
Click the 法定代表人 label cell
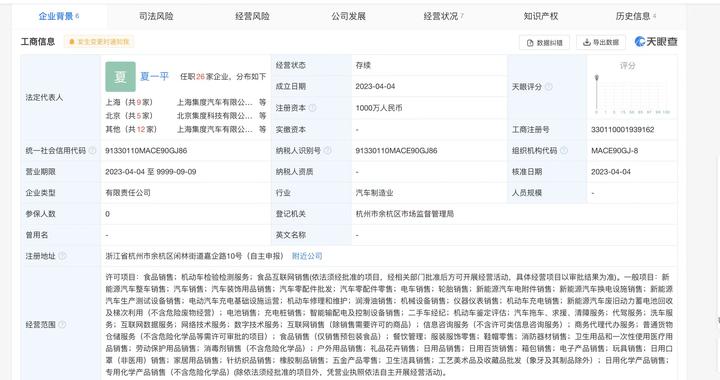coord(61,97)
